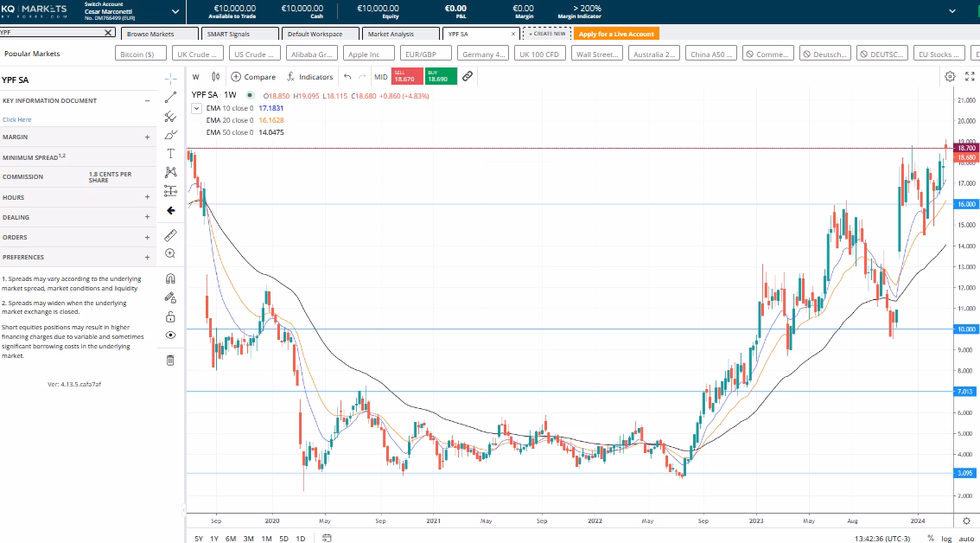Open the chart settings gear
This screenshot has width=980, height=543.
[950, 76]
